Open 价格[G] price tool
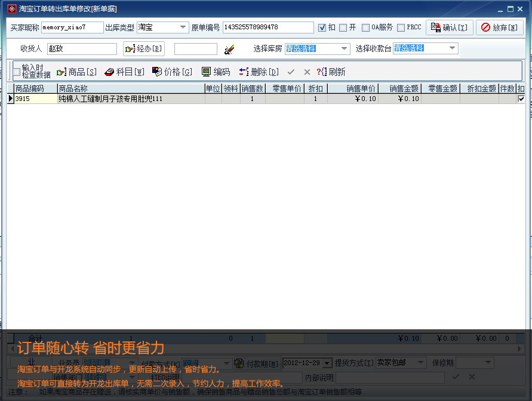 click(x=172, y=72)
